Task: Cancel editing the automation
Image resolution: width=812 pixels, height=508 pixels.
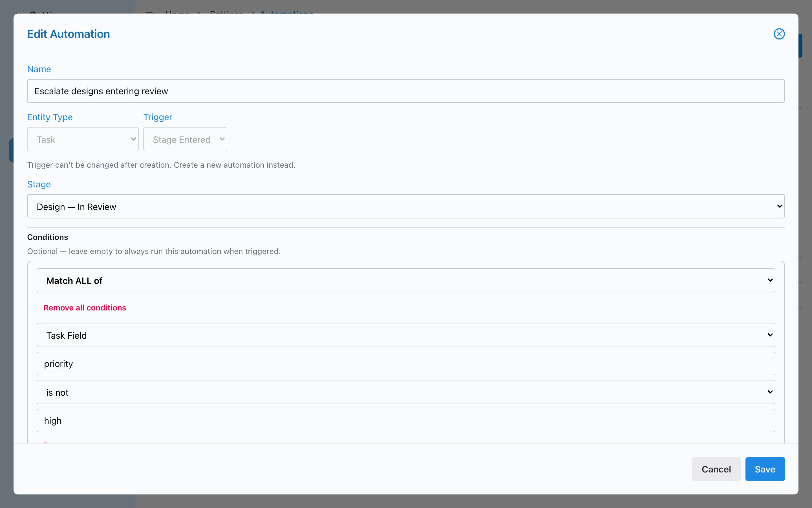Action: 716,469
